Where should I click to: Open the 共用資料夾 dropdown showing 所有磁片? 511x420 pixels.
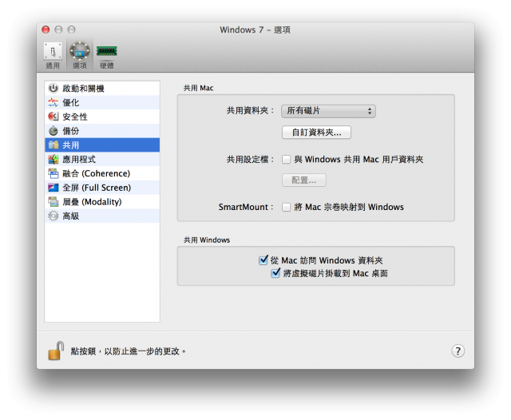point(328,111)
